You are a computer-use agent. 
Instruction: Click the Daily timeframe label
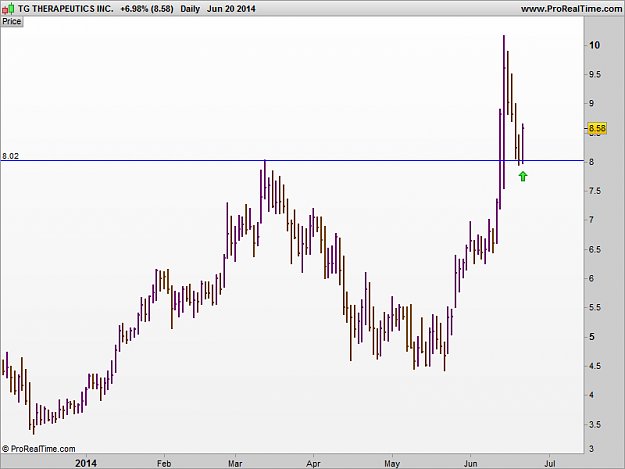click(190, 9)
